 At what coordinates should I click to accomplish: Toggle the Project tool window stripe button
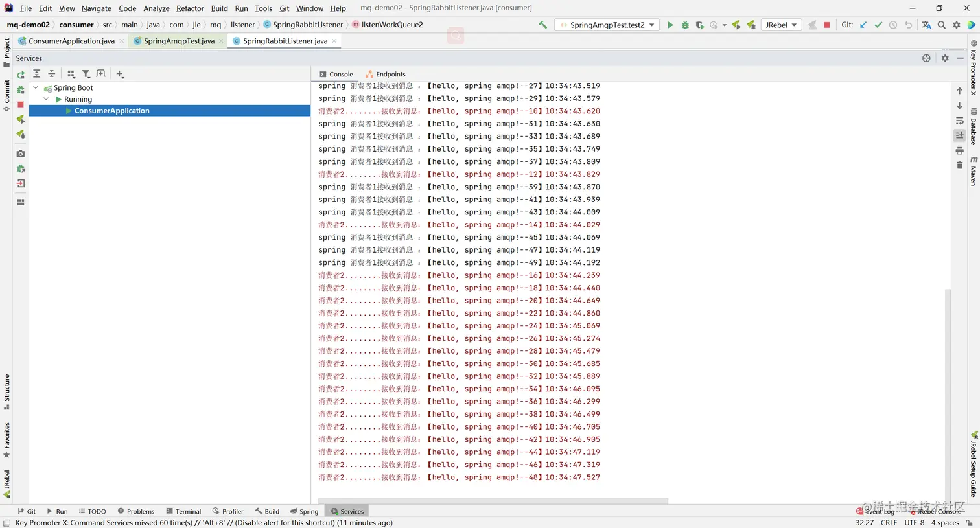[7, 52]
